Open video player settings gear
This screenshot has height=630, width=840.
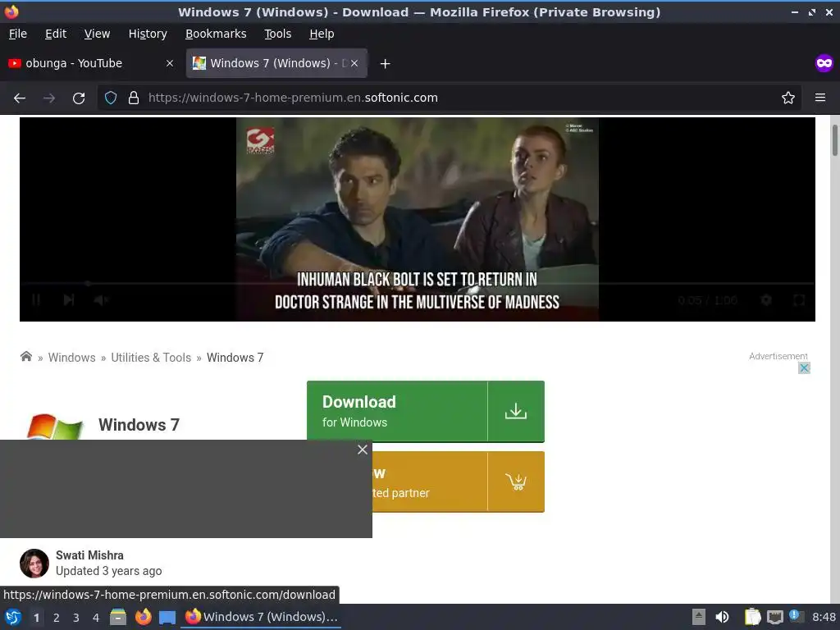pyautogui.click(x=766, y=300)
